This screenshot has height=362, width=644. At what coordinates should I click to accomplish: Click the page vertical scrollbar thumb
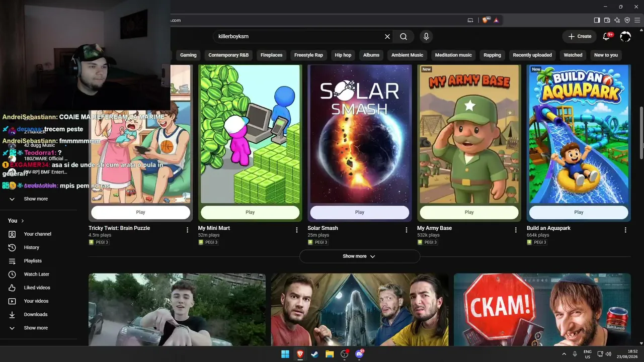[641, 133]
